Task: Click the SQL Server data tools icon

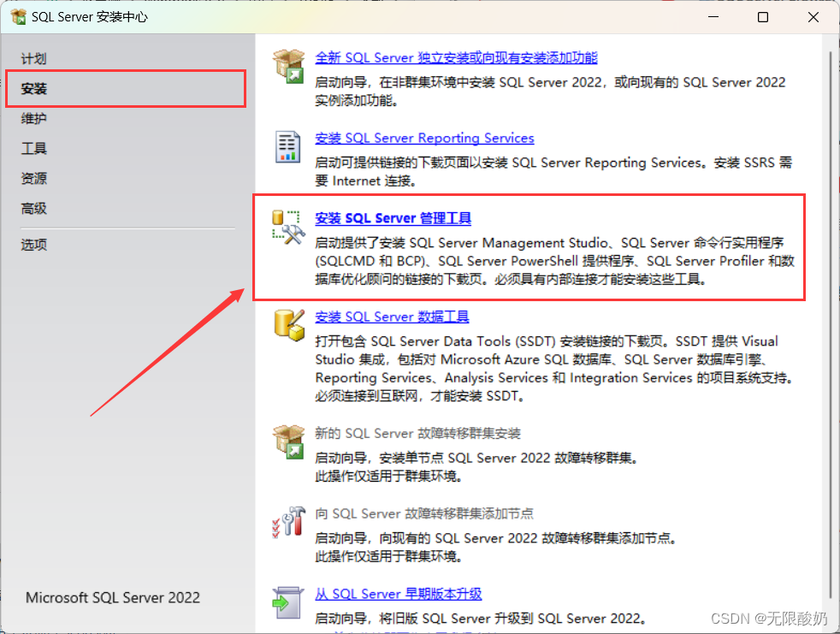Action: [288, 324]
